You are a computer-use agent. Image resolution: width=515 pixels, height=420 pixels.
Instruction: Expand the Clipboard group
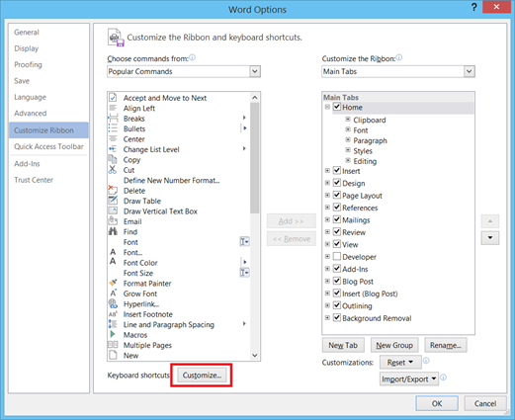(348, 120)
